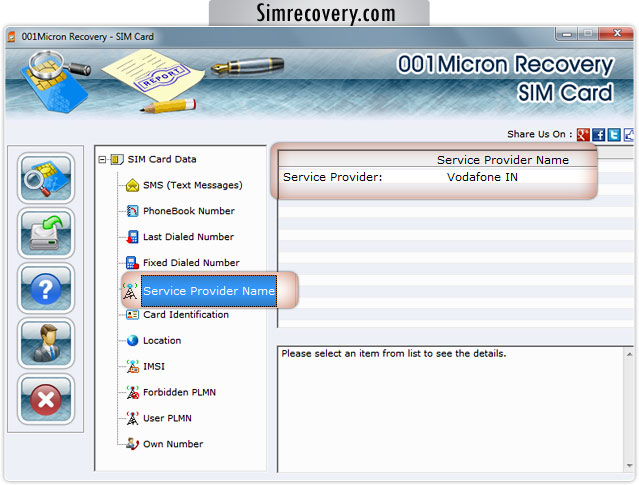Click the SIM Card Data chip icon
Screen dimensions: 639x485
click(117, 159)
